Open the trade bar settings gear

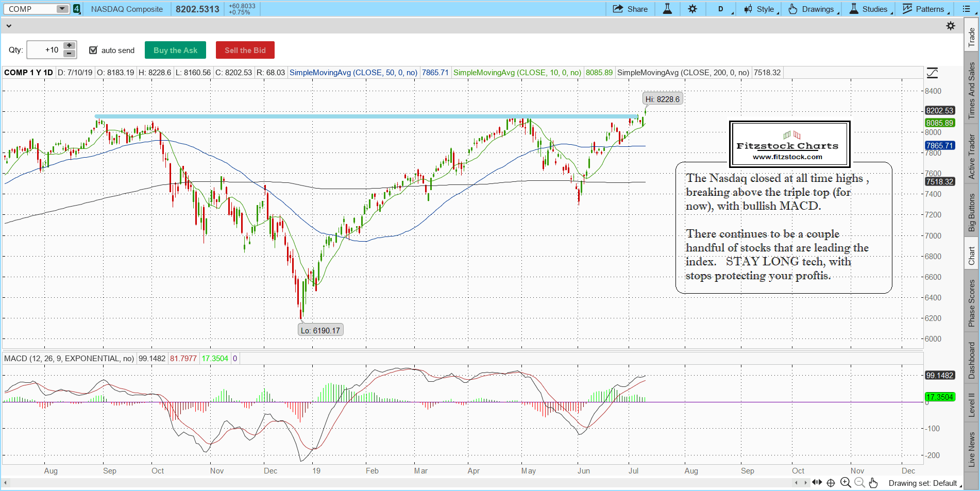pos(951,26)
